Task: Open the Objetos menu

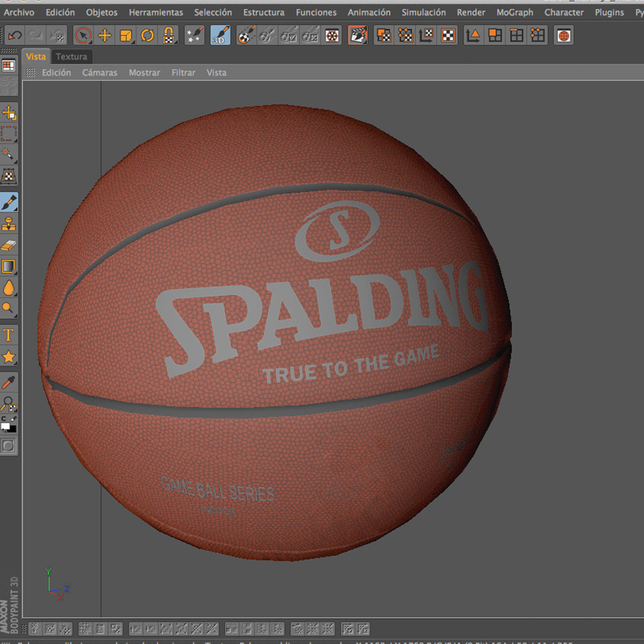Action: 101,12
